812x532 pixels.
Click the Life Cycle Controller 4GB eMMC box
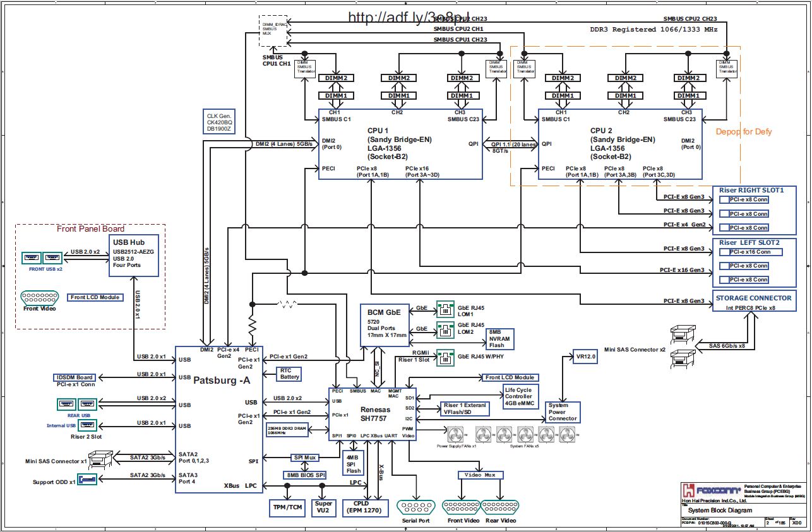tap(521, 396)
